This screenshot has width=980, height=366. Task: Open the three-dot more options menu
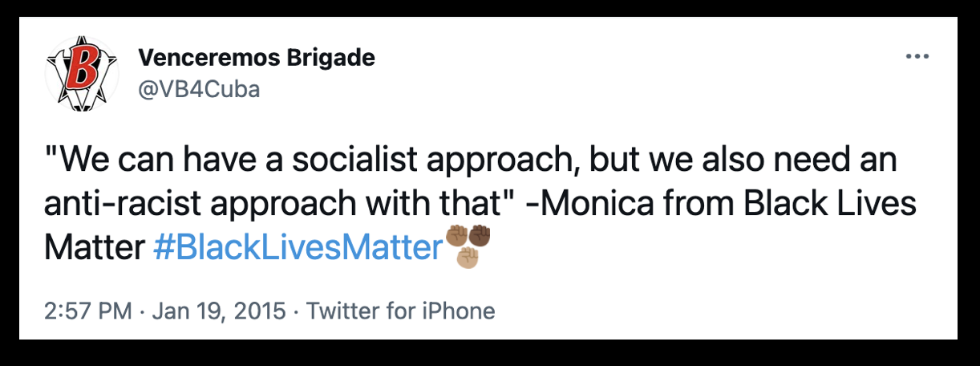click(x=917, y=58)
